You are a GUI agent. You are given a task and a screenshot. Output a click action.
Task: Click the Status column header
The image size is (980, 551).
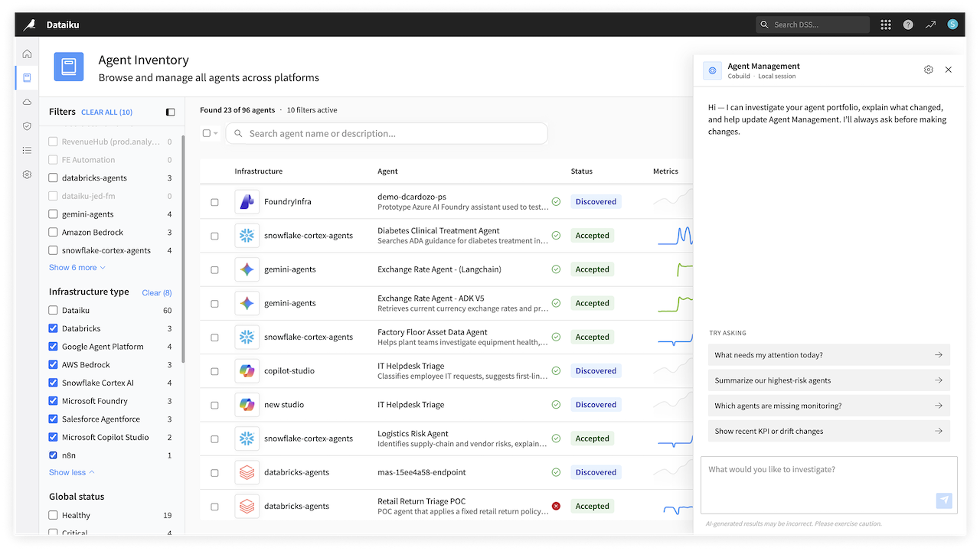tap(582, 171)
